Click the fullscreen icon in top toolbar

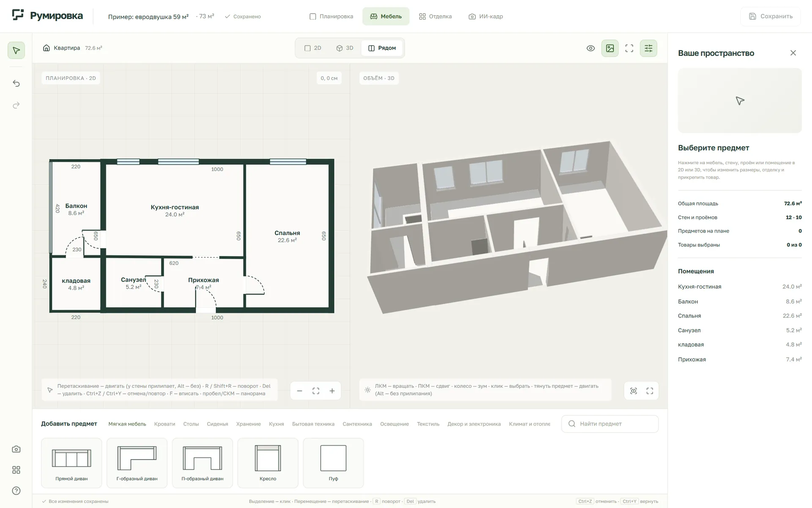(x=629, y=48)
